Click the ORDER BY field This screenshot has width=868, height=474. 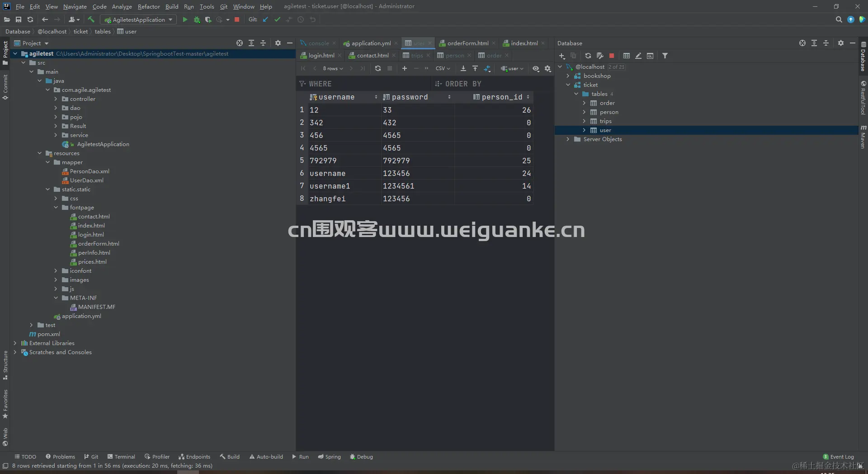[493, 84]
